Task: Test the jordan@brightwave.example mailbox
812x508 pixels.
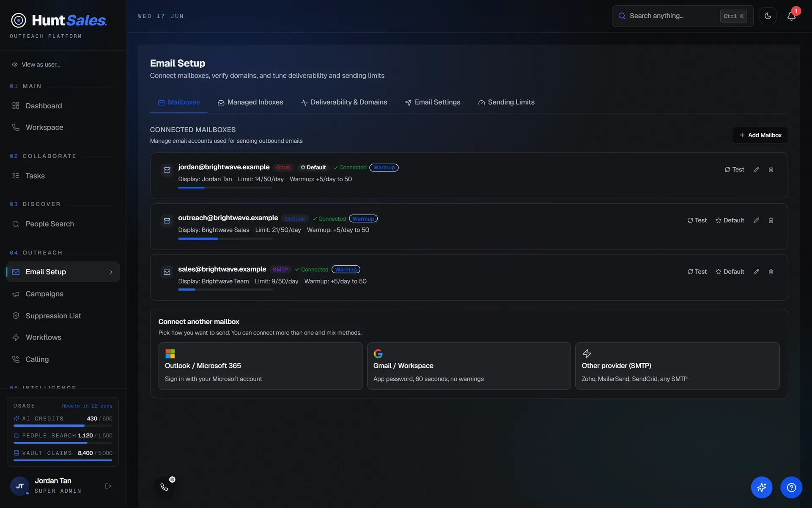Action: pyautogui.click(x=734, y=169)
